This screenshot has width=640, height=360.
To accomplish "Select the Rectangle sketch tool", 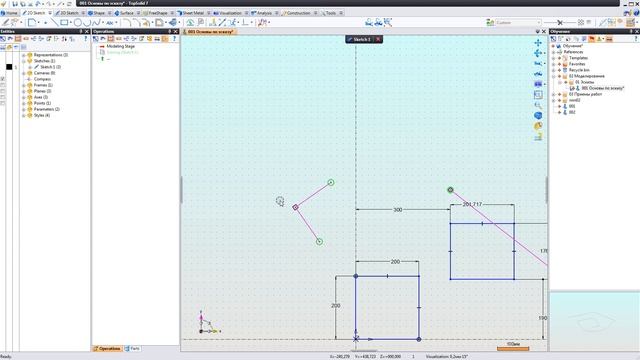I will coord(64,22).
